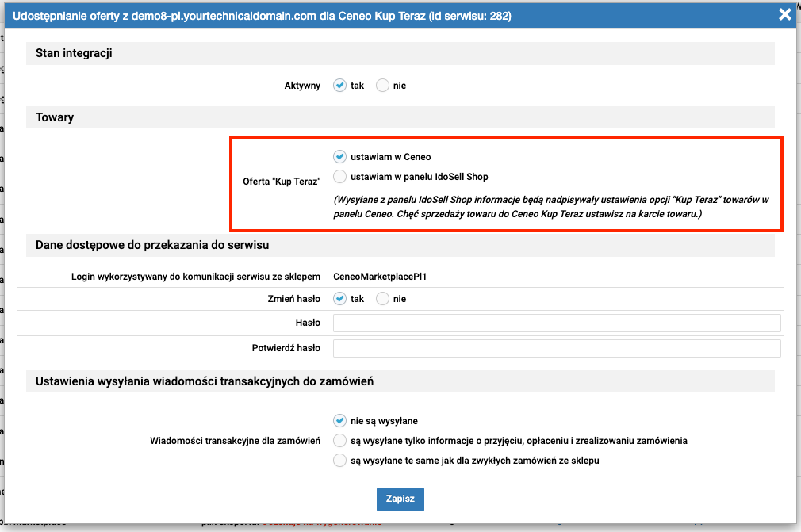The height and width of the screenshot is (532, 801).
Task: Click Ustawienia wysyłania wiadomości transakcyjnych header
Action: click(x=400, y=381)
